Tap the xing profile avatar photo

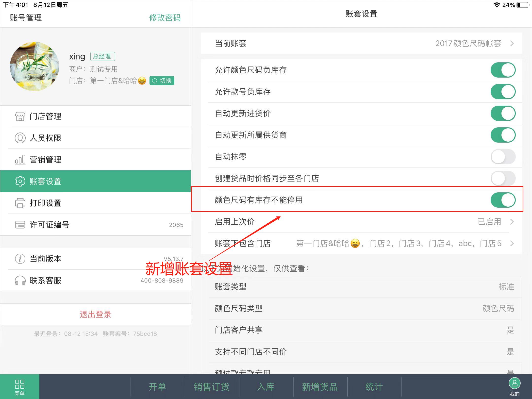(x=34, y=66)
